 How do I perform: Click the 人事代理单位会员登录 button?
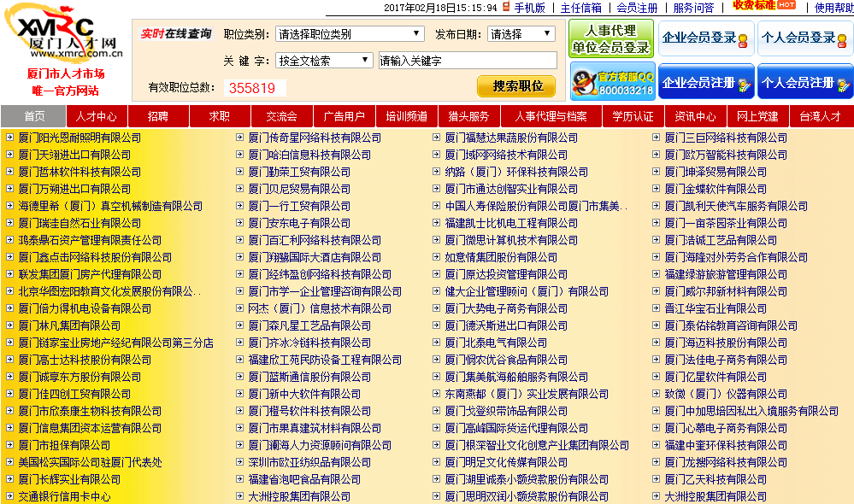(x=611, y=38)
